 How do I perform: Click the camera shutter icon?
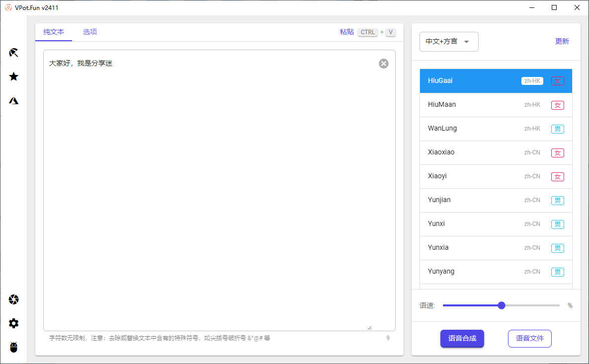[x=14, y=299]
